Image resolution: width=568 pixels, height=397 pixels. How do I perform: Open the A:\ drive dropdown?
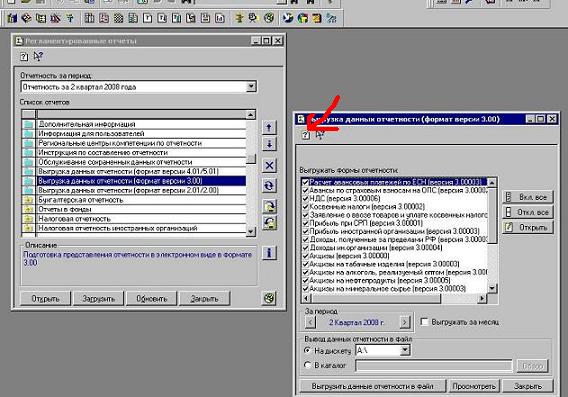pyautogui.click(x=405, y=350)
